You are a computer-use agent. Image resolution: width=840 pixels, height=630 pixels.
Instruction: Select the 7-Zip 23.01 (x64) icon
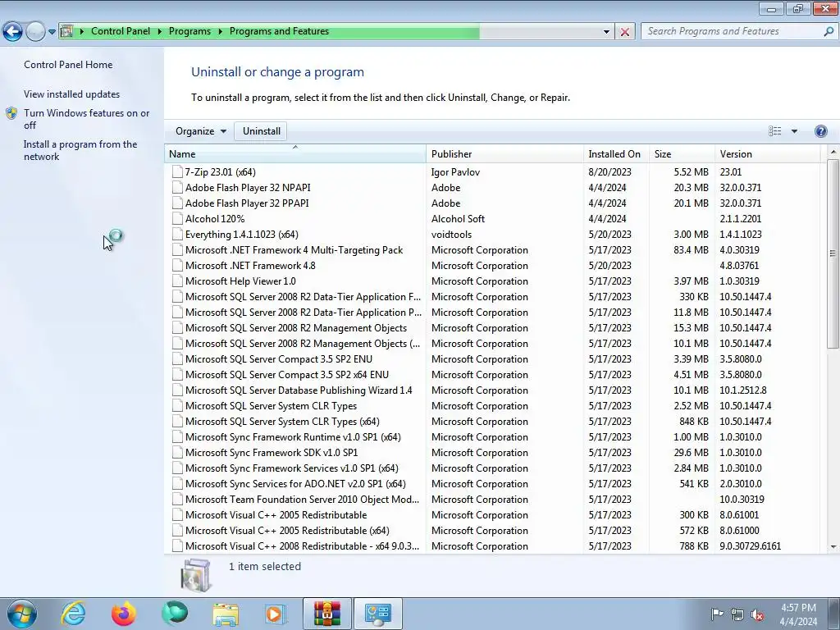click(177, 172)
